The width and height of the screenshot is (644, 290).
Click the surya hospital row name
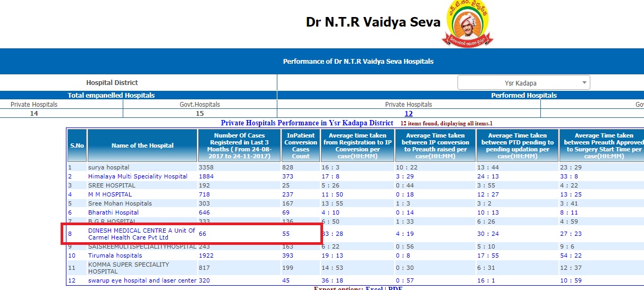[x=108, y=167]
